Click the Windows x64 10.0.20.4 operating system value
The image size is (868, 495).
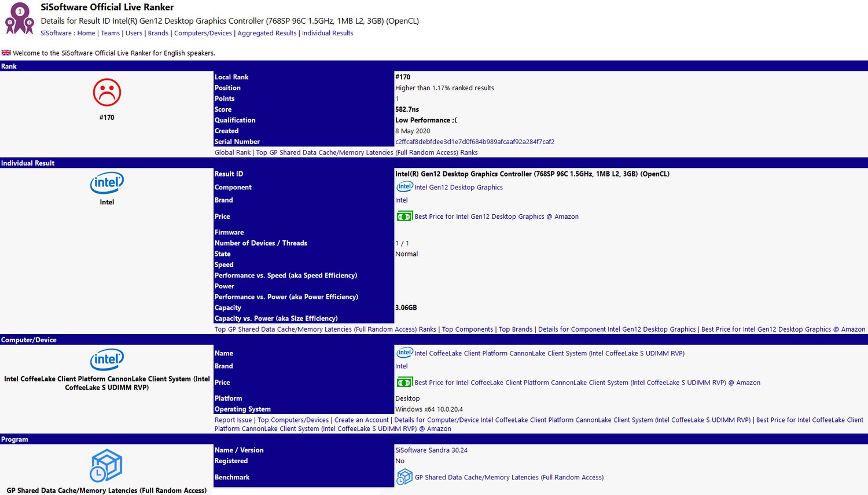[429, 409]
